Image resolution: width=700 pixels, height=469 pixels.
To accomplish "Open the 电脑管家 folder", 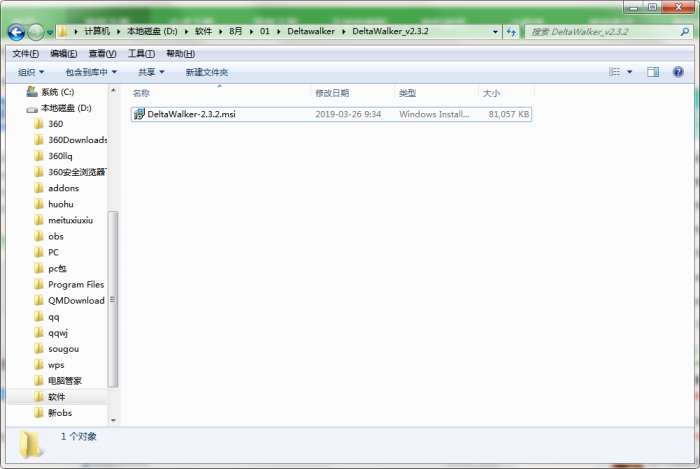I will [x=58, y=381].
